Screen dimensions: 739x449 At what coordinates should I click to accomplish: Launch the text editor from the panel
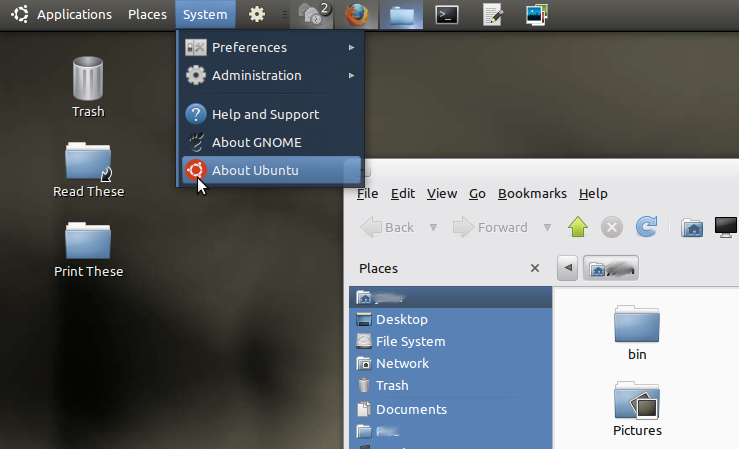point(492,15)
